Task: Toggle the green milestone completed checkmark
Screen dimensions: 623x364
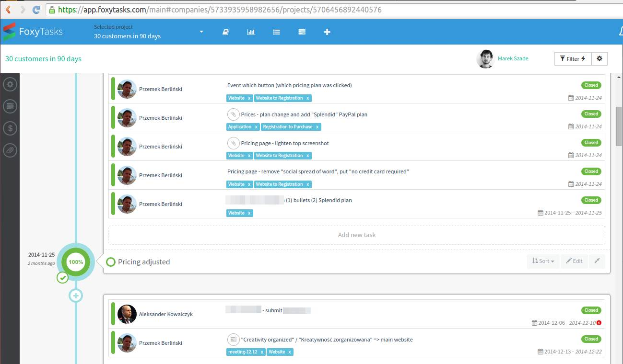Action: [x=62, y=277]
